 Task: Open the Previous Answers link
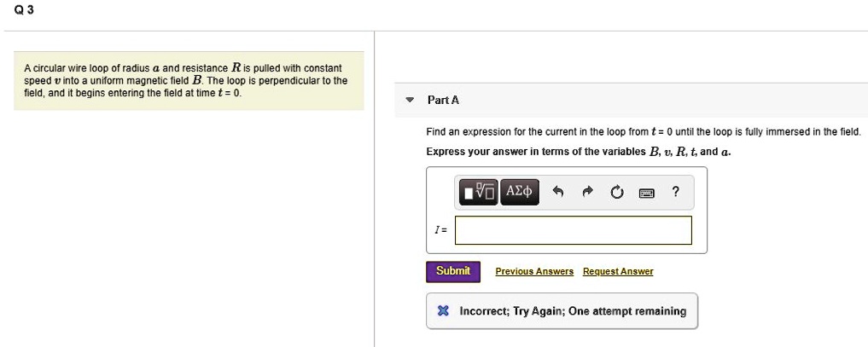click(x=534, y=271)
